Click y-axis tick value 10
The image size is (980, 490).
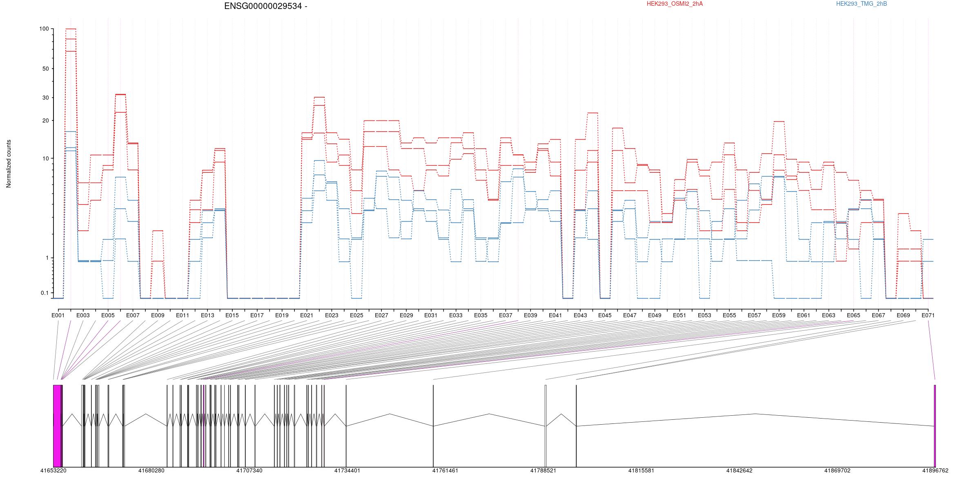[x=45, y=158]
